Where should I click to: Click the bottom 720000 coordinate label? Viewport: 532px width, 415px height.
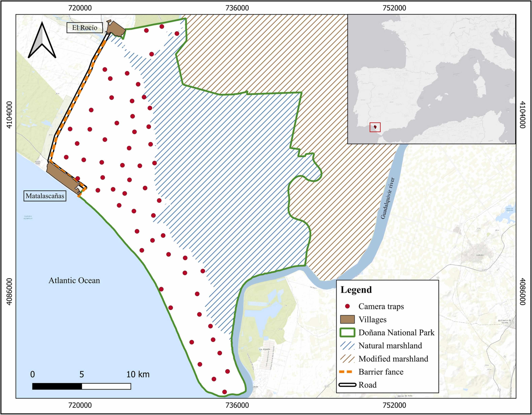click(80, 406)
